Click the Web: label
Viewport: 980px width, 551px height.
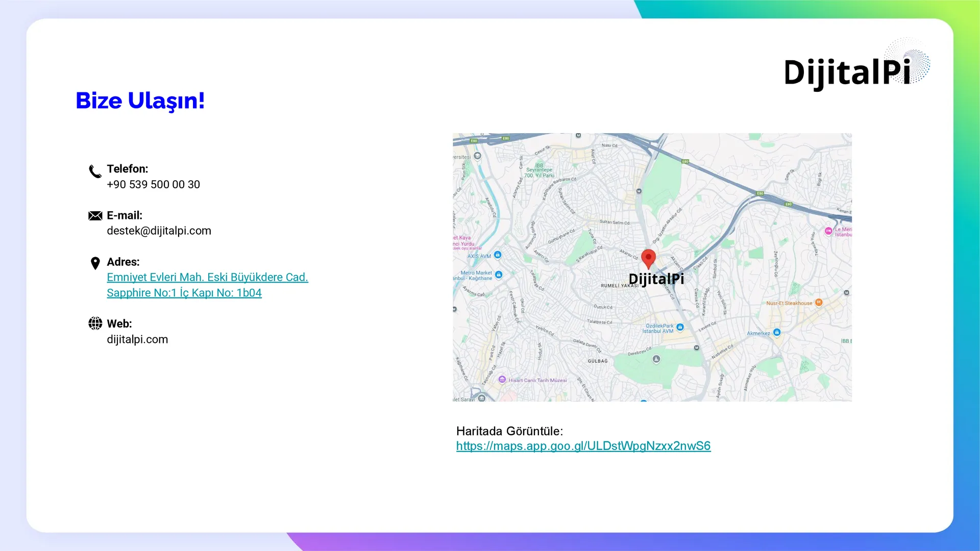[x=119, y=323]
